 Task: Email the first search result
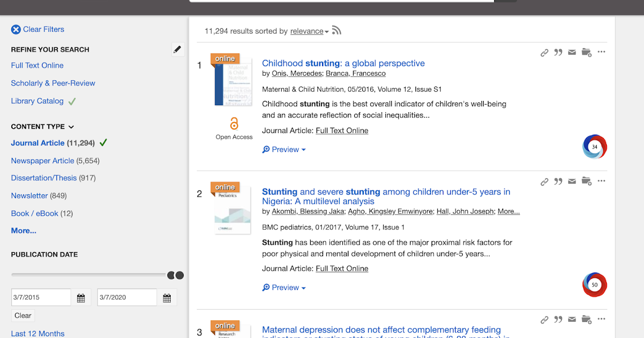click(572, 52)
